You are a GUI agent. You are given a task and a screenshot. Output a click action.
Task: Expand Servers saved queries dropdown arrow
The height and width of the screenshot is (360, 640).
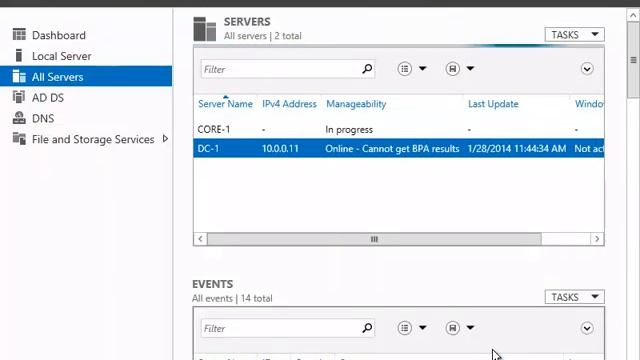click(x=470, y=69)
